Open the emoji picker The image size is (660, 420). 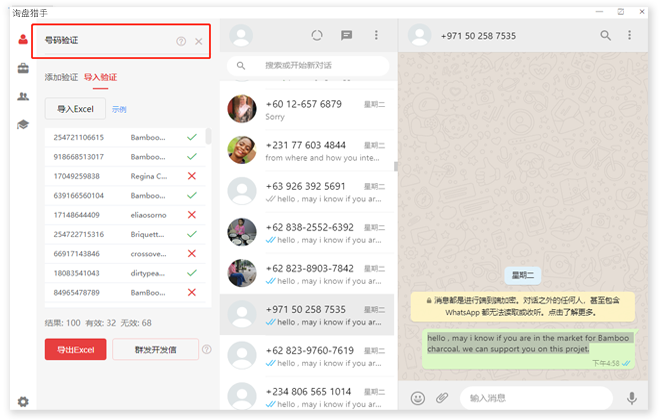(x=418, y=398)
